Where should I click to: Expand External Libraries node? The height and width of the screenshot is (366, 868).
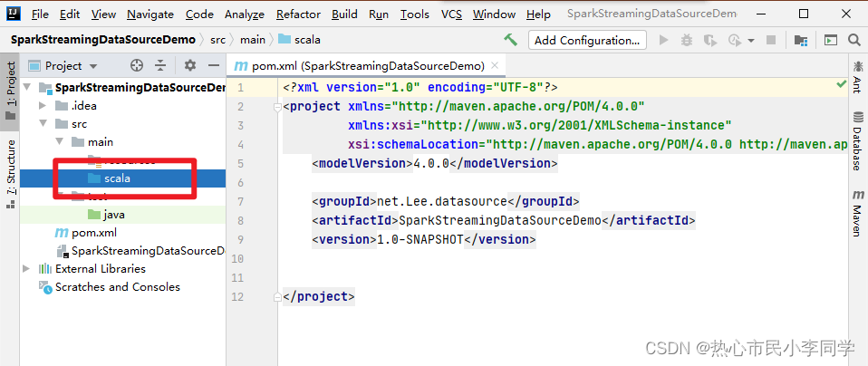(26, 268)
